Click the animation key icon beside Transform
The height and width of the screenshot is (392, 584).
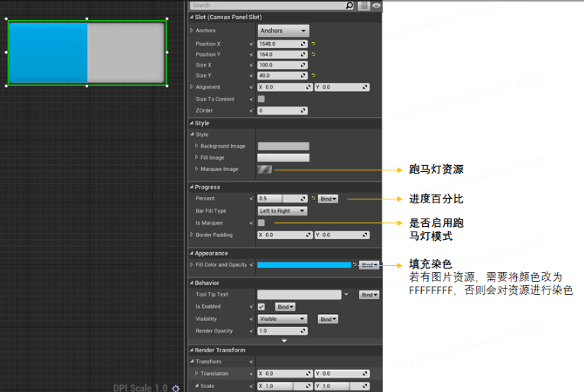[251, 361]
